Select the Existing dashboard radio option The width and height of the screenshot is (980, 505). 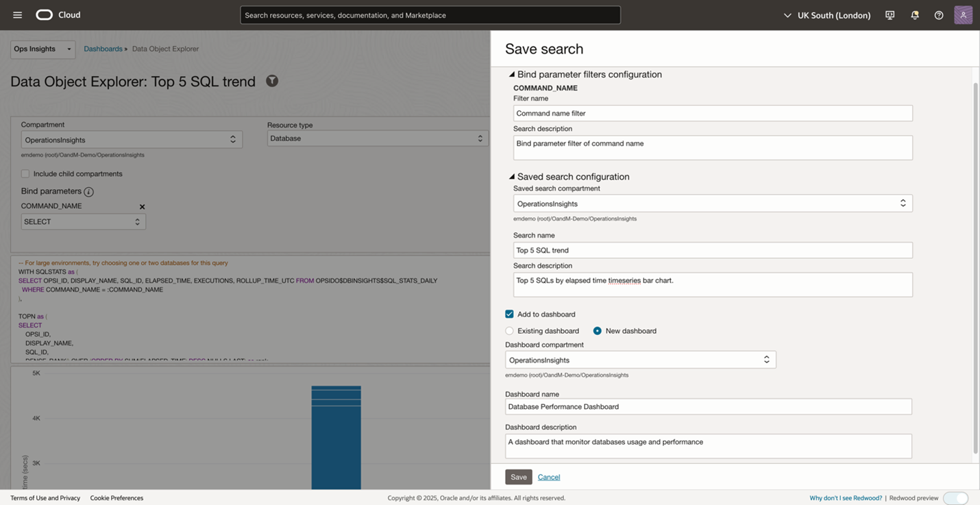pos(509,331)
